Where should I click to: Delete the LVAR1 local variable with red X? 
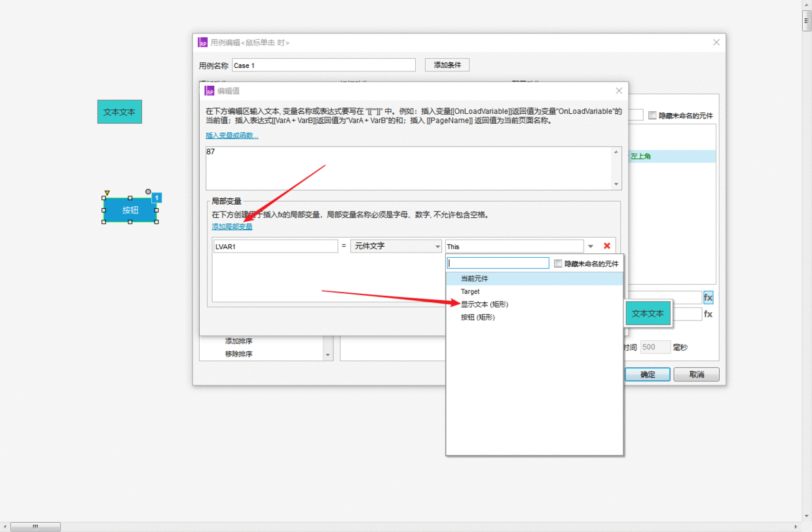click(607, 246)
